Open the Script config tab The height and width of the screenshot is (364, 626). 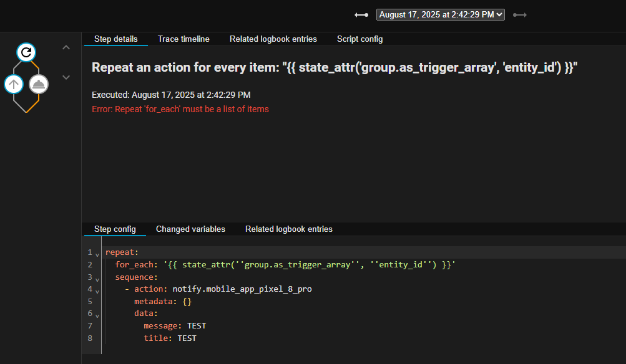click(359, 39)
